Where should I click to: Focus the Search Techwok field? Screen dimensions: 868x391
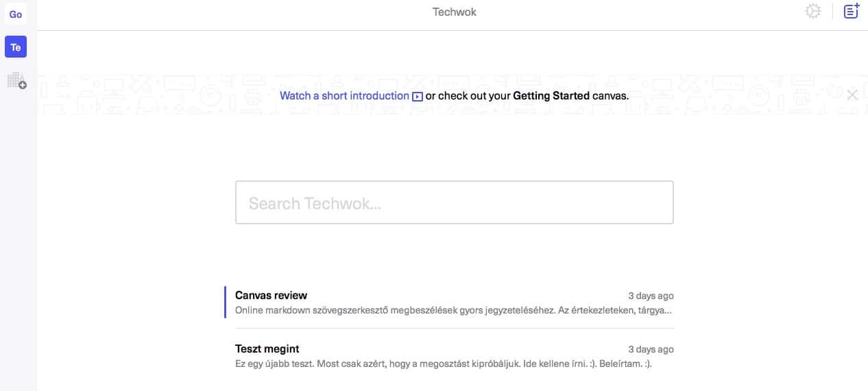pyautogui.click(x=455, y=202)
